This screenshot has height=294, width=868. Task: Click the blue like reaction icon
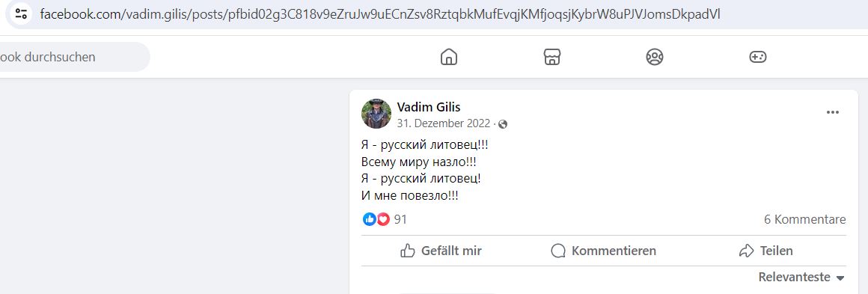click(369, 219)
